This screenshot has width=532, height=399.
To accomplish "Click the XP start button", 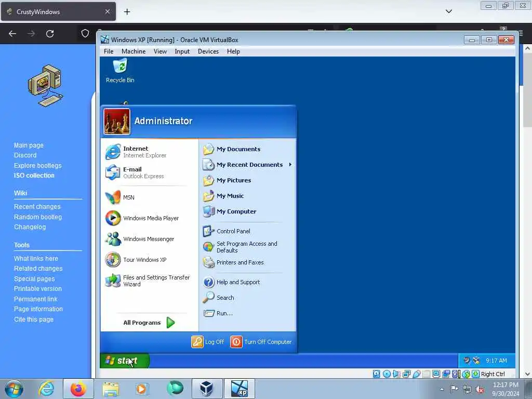I will 125,361.
